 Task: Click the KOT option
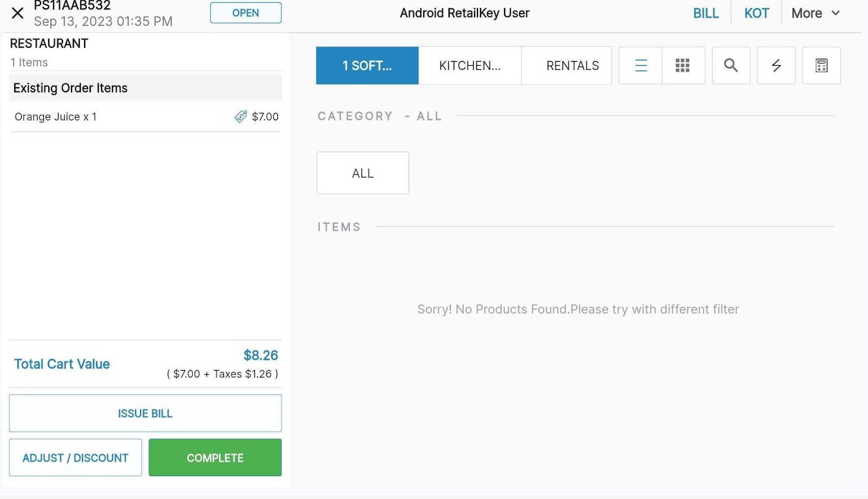point(756,13)
